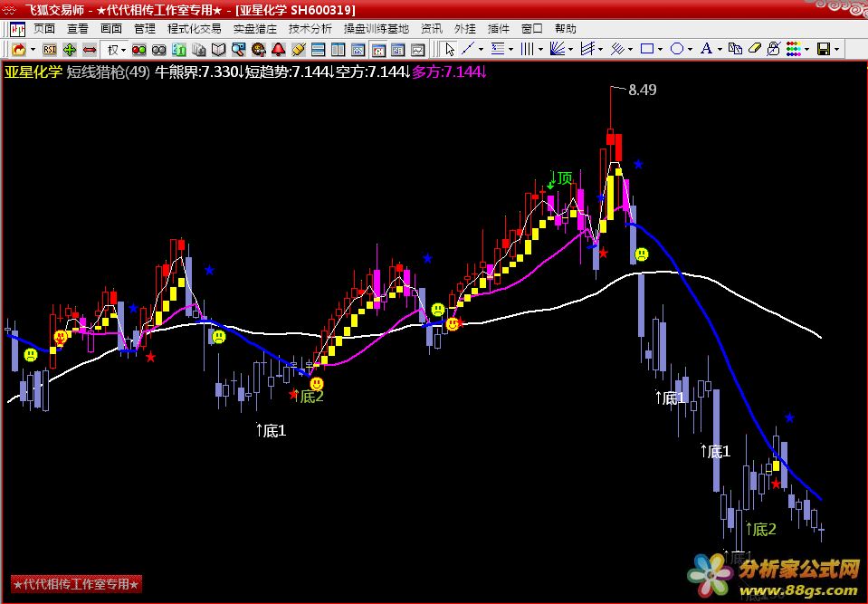The image size is (868, 604).
Task: Select the arrow pointer cursor tool
Action: pyautogui.click(x=449, y=49)
